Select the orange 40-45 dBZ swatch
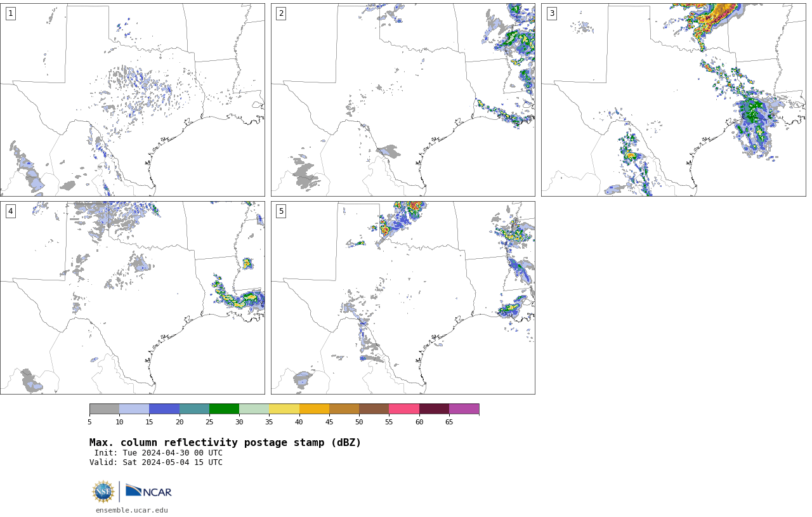The image size is (812, 517). (x=314, y=409)
